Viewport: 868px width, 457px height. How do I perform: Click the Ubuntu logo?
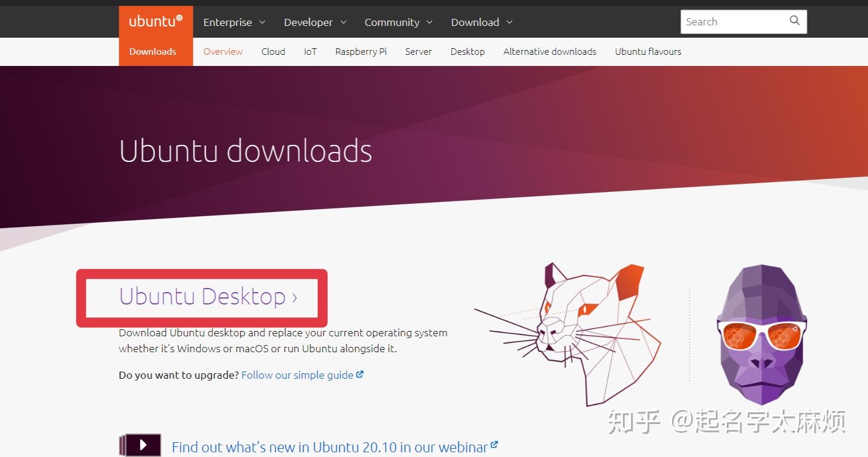[x=155, y=20]
